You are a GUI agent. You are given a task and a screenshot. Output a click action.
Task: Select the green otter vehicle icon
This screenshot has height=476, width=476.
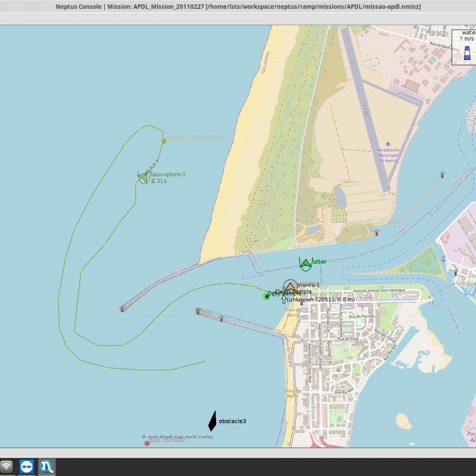coord(306,264)
